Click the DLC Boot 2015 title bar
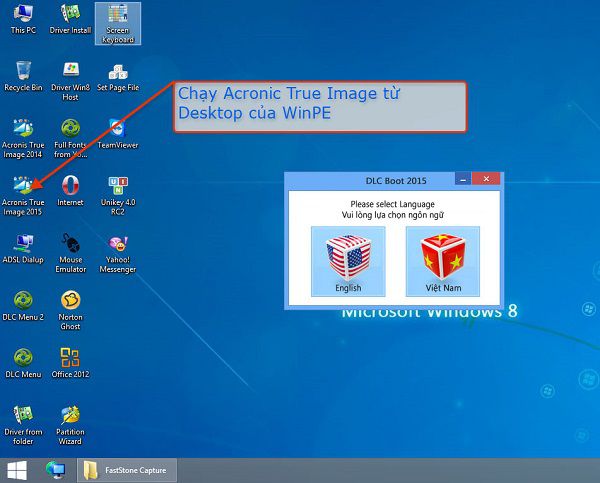600x483 pixels. tap(396, 181)
